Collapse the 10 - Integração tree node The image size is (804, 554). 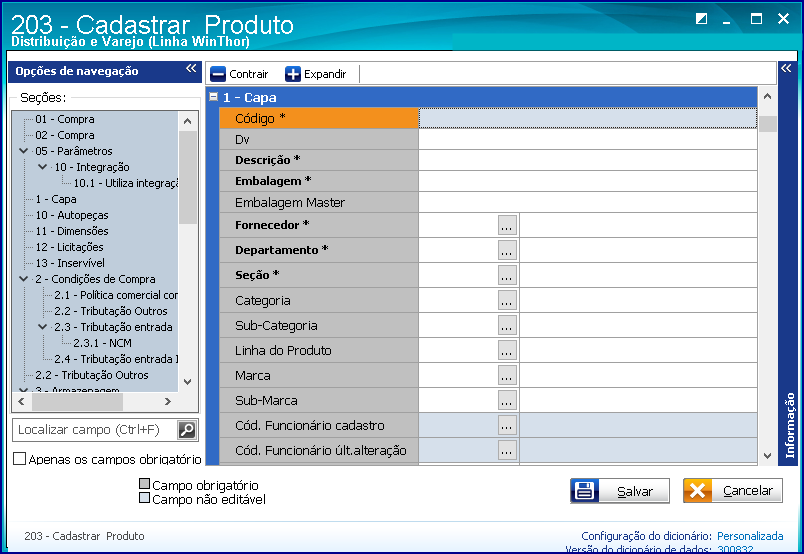(x=43, y=167)
